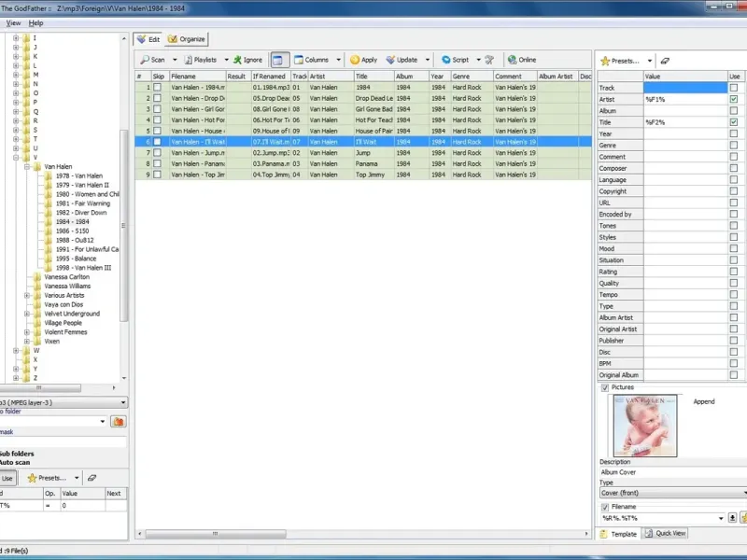Toggle Skip checkbox for Jump row
This screenshot has width=747, height=560.
157,153
